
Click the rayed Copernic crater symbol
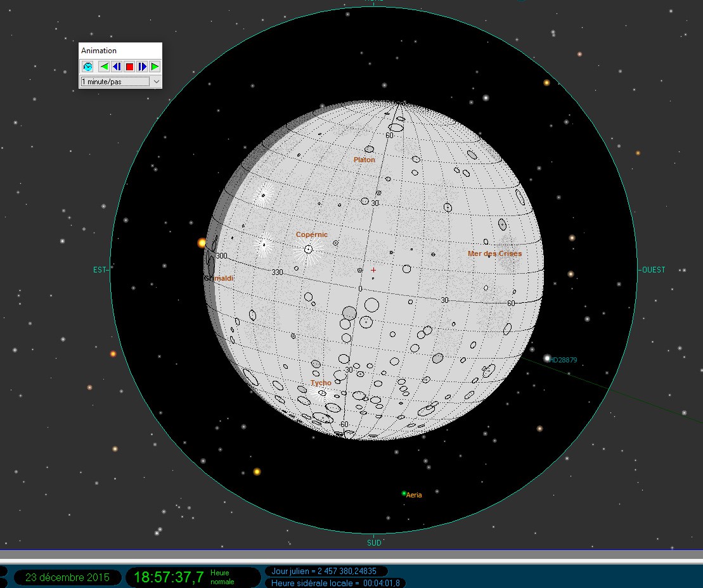[309, 249]
